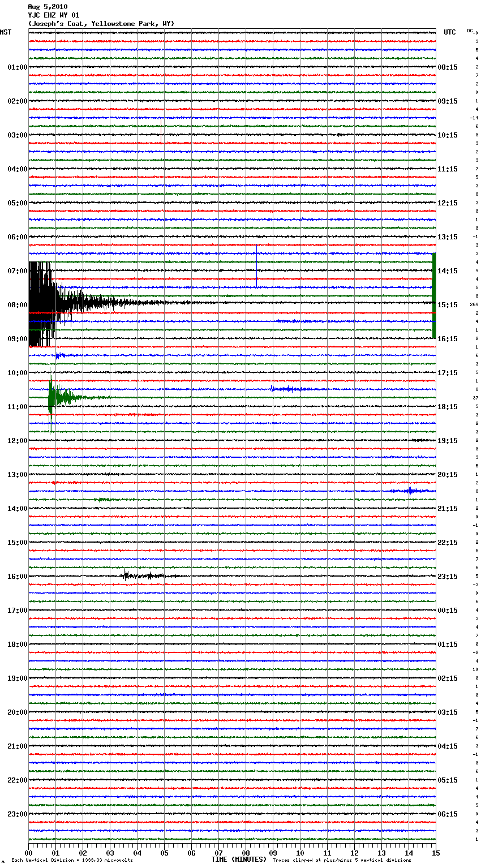
Task: Click the 15 minute tick label
Action: click(x=436, y=853)
